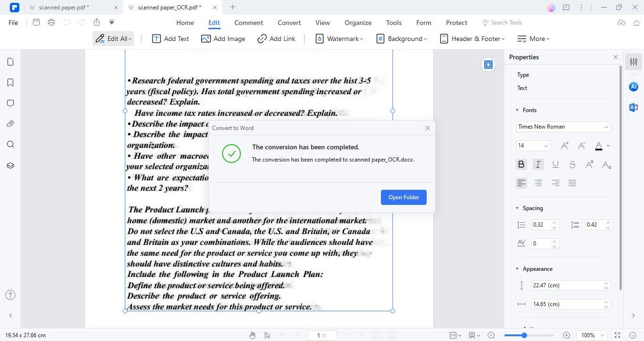Screen dimensions: 644x341
Task: Toggle italic formatting in Properties
Action: 538,164
